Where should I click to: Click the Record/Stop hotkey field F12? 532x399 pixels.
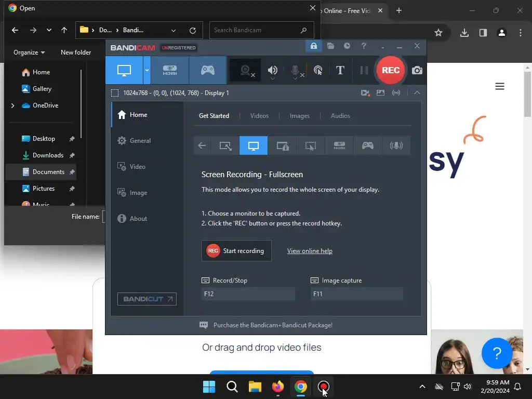(x=248, y=294)
